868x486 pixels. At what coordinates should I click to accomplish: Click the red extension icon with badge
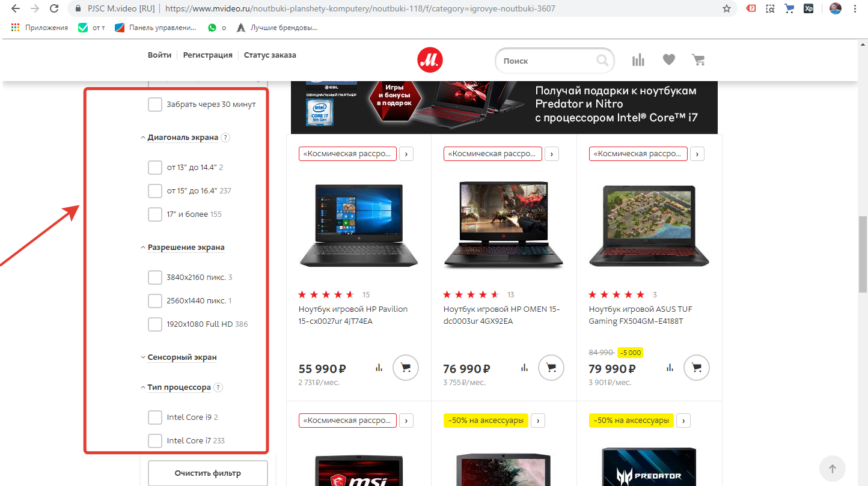tap(751, 9)
